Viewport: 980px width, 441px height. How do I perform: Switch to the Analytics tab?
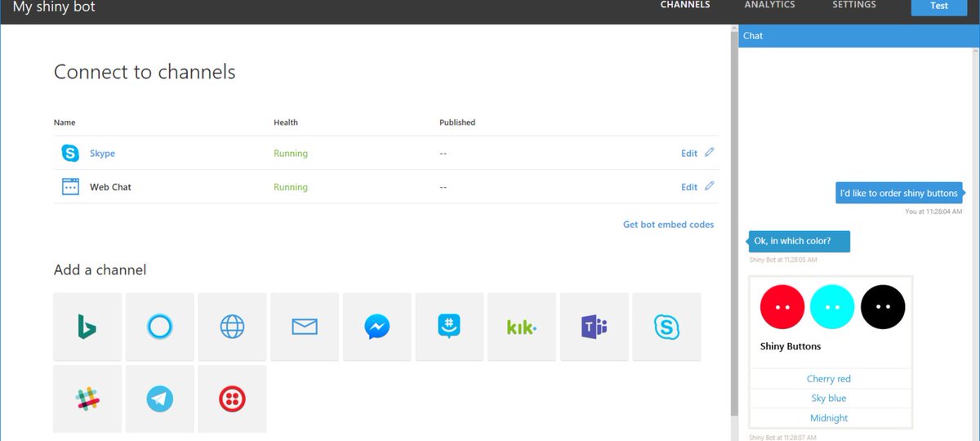coord(769,5)
